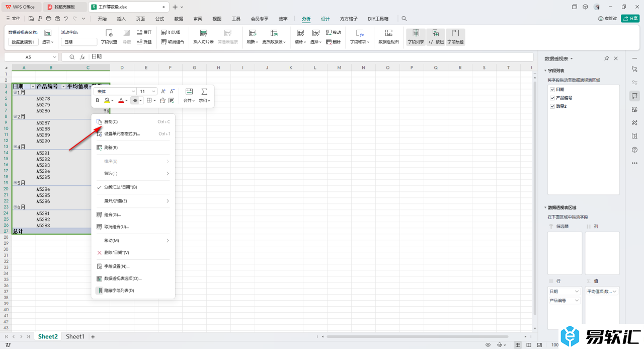Click the format painter icon in mini toolbar
The height and width of the screenshot is (349, 644).
(x=163, y=100)
